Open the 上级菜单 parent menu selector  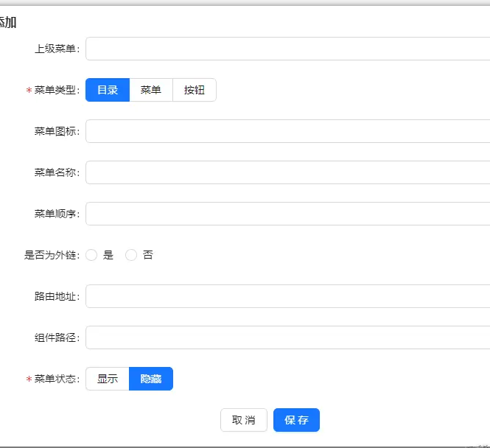[x=287, y=49]
